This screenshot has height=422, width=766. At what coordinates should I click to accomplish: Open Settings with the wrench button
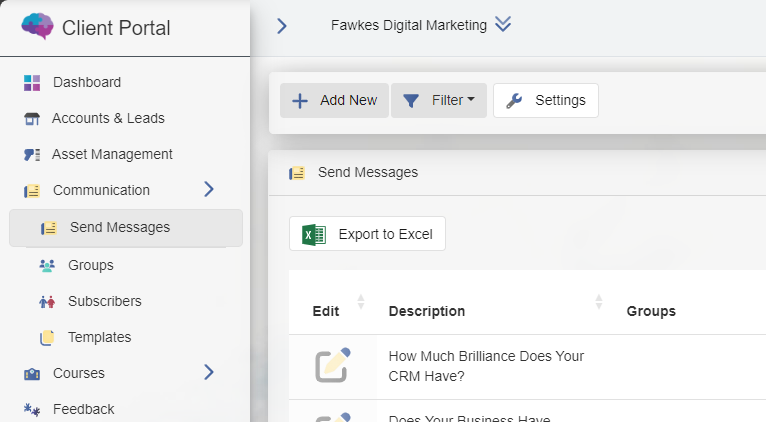pos(546,100)
